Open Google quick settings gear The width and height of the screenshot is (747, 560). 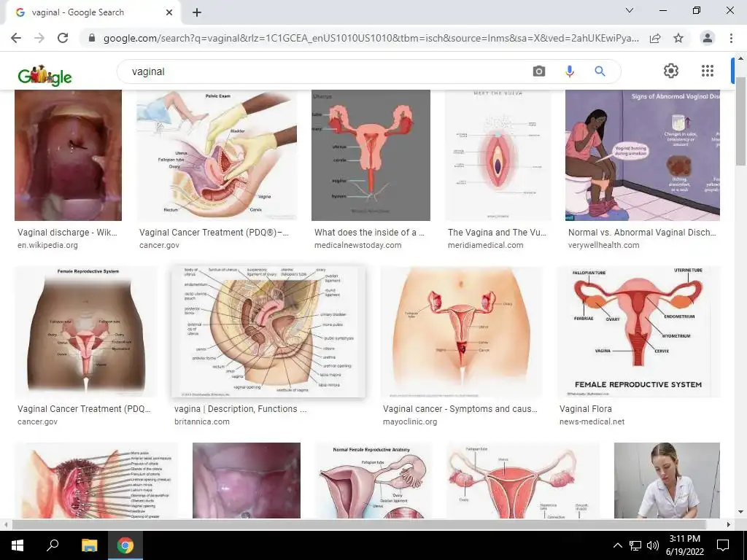tap(671, 71)
